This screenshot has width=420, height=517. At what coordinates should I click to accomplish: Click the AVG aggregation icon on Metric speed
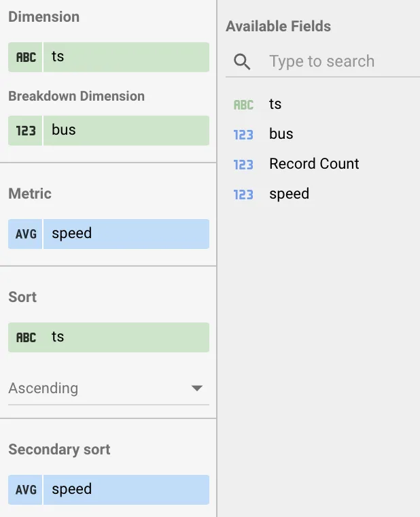coord(26,233)
